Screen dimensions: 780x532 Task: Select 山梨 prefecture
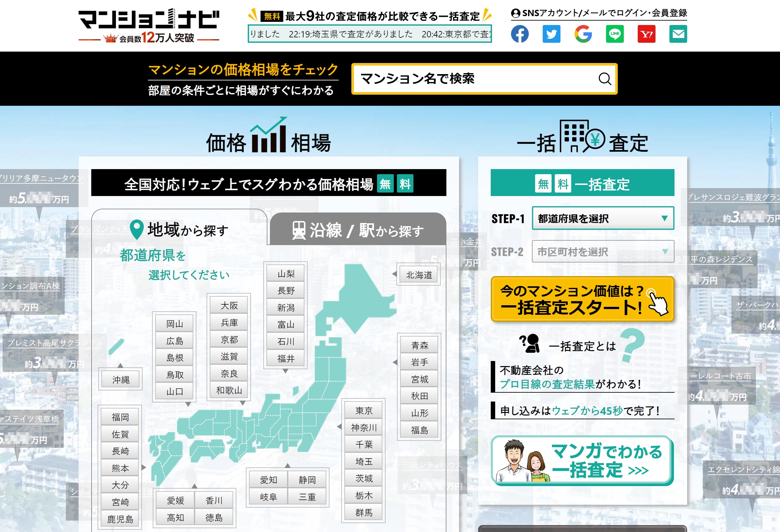(x=286, y=274)
